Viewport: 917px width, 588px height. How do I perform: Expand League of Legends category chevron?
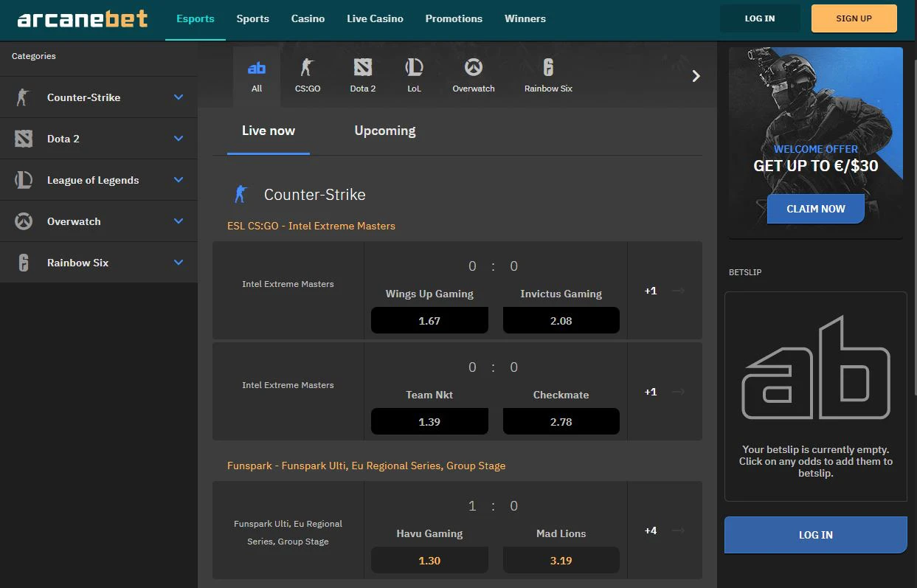179,180
